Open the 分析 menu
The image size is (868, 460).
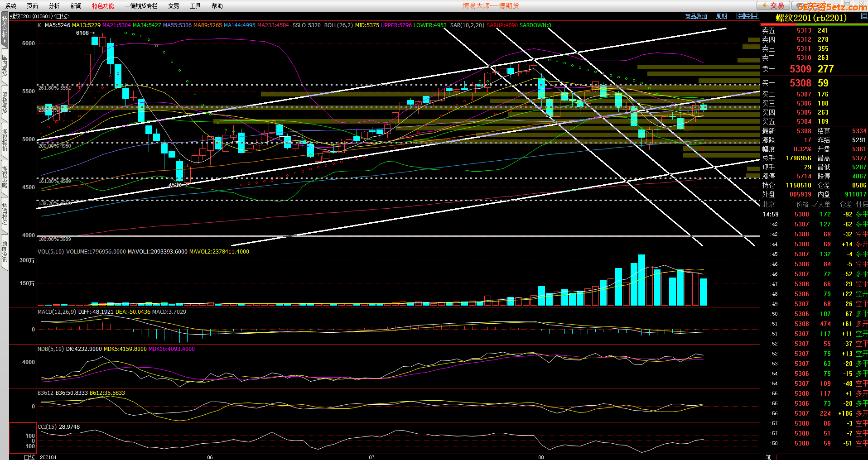pyautogui.click(x=54, y=6)
